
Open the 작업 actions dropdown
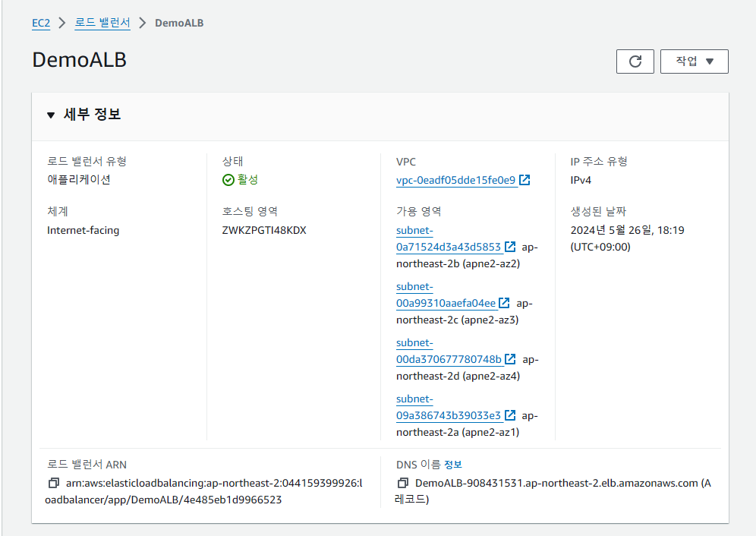[695, 61]
